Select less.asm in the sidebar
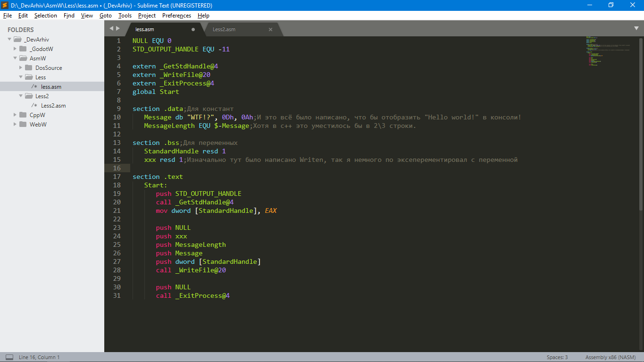The image size is (644, 362). [52, 86]
